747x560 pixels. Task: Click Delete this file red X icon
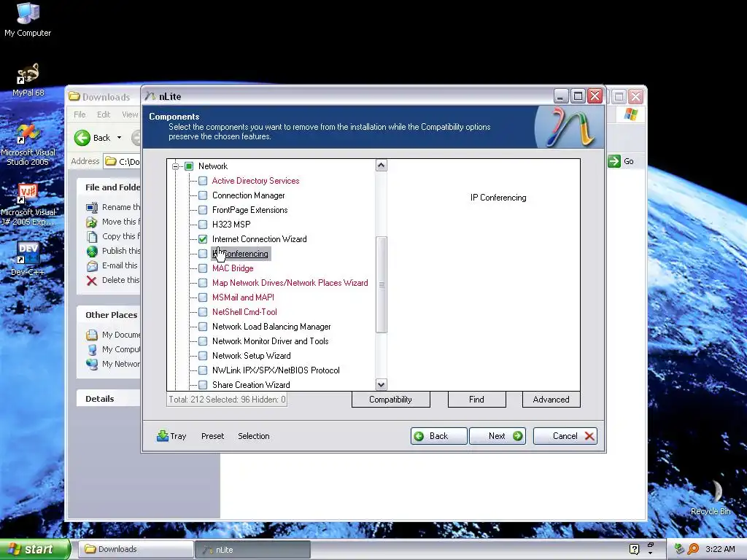[x=91, y=281]
